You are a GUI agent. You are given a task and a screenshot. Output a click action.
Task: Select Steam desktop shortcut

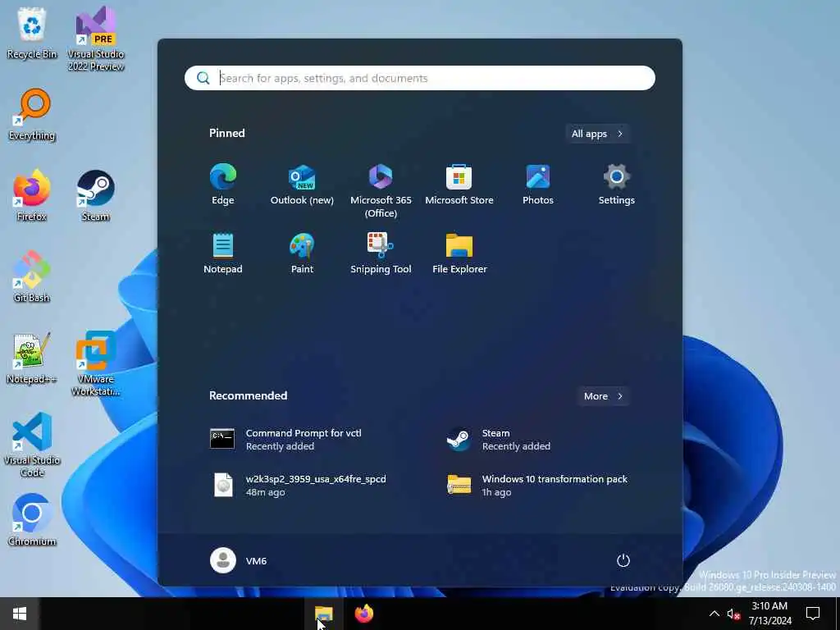pos(95,195)
